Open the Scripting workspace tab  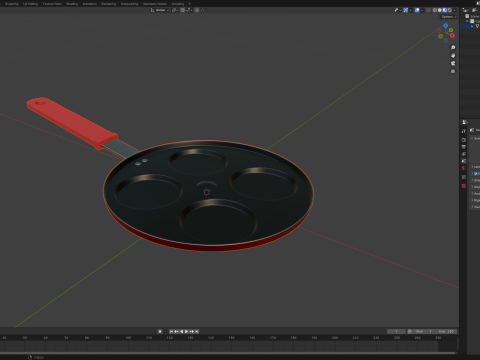coord(178,4)
